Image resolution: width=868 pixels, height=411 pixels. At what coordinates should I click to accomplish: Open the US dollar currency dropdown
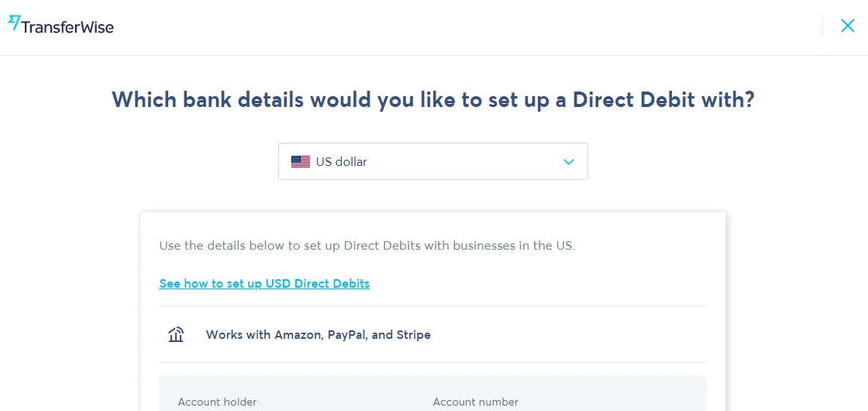[433, 161]
